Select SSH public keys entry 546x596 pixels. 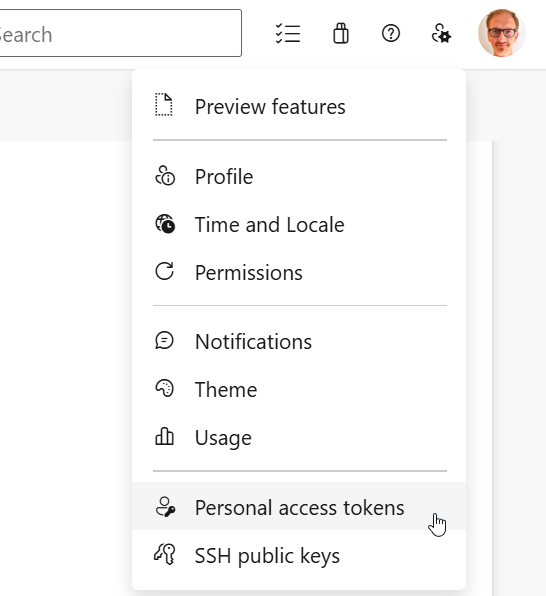(x=299, y=555)
